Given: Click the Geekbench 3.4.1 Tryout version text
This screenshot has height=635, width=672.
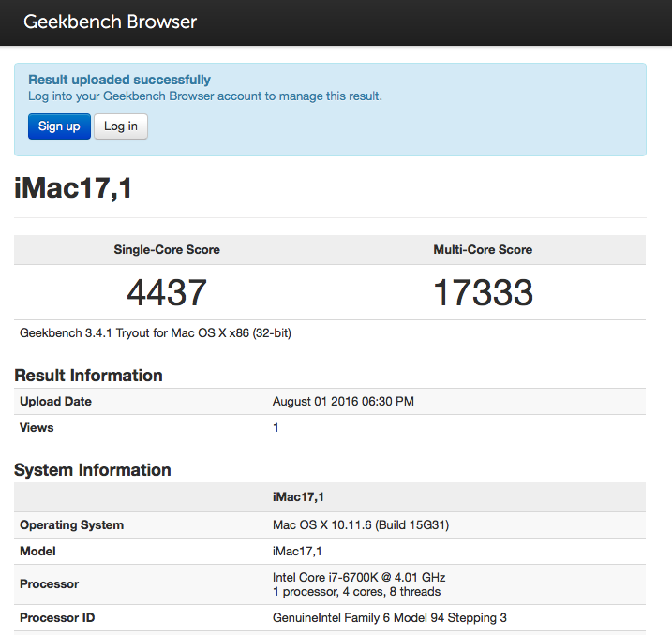Looking at the screenshot, I should pyautogui.click(x=155, y=332).
